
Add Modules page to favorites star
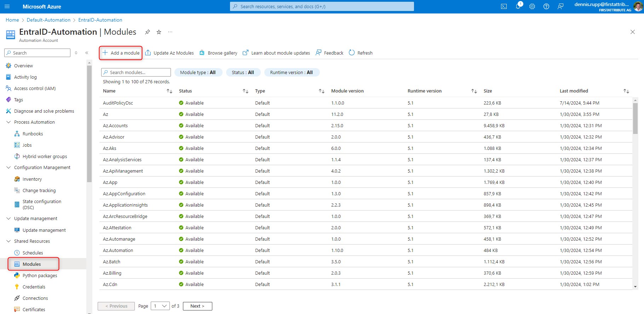[x=159, y=32]
